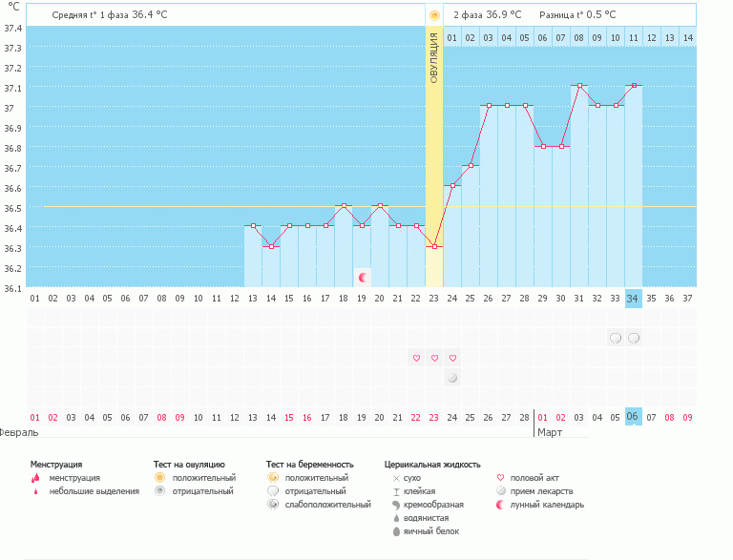
Task: Select temperature point for cycle day 28
Action: (x=526, y=106)
